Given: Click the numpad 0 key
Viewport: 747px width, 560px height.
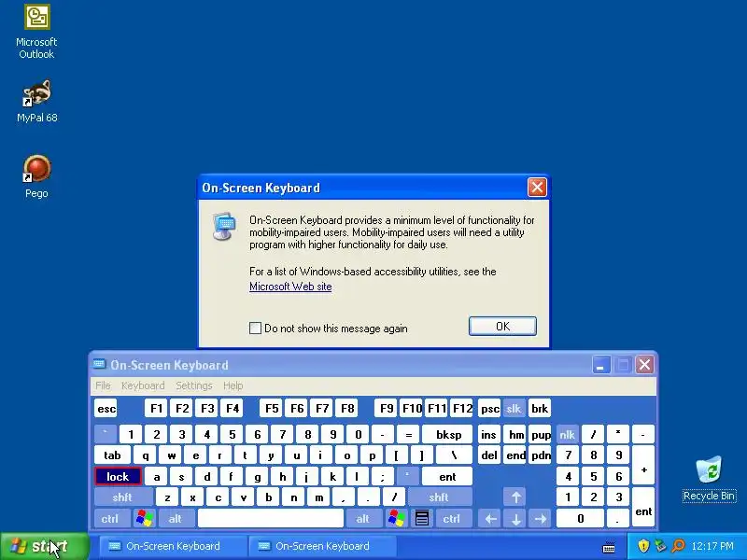Looking at the screenshot, I should [580, 518].
